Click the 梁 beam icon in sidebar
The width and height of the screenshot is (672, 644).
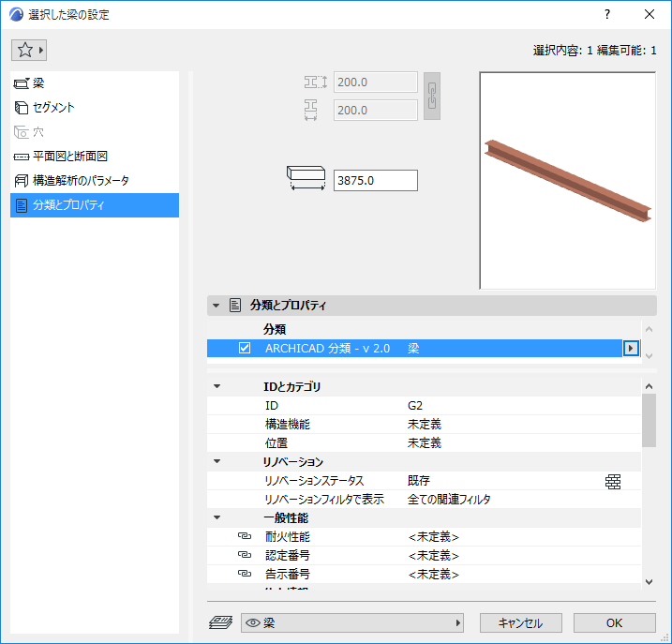tap(22, 83)
